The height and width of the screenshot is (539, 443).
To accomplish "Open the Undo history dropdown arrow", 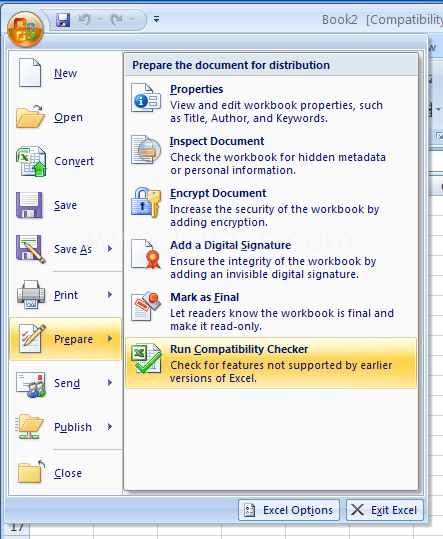I will coord(100,20).
